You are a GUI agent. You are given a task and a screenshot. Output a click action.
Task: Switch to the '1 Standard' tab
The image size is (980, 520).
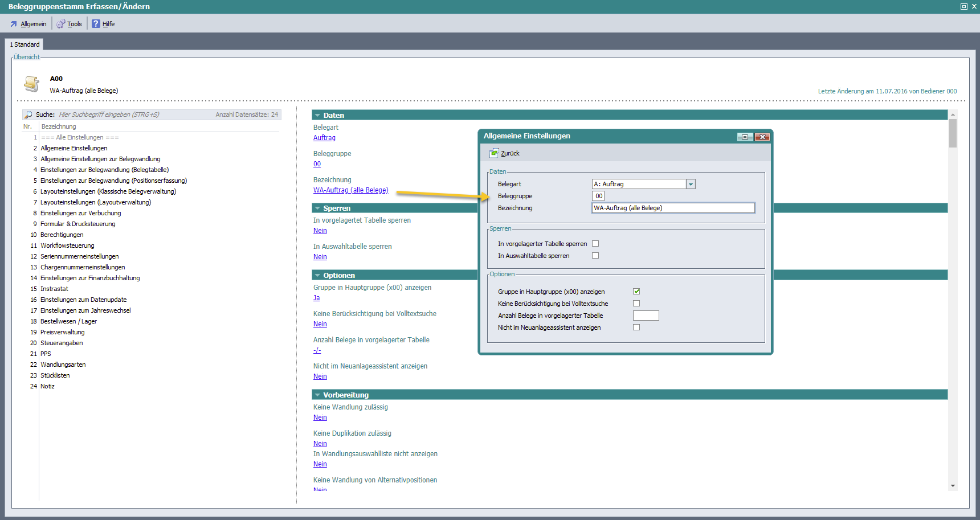(24, 44)
